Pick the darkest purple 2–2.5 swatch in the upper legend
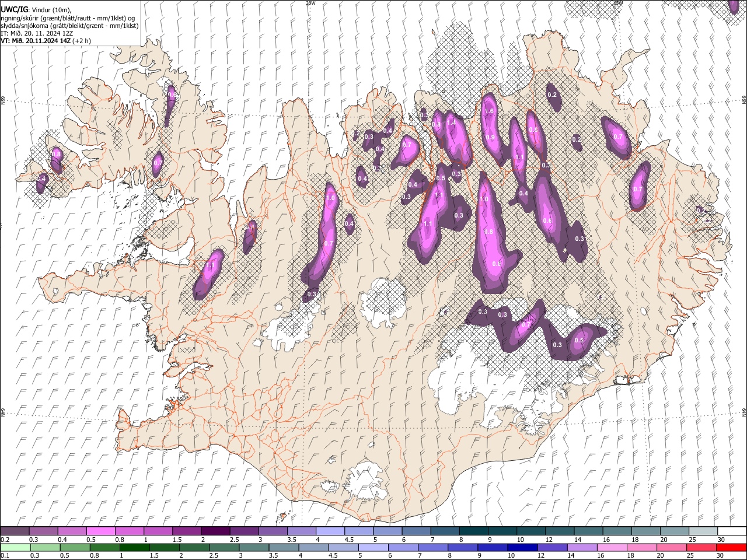This screenshot has width=747, height=560. pos(215,531)
